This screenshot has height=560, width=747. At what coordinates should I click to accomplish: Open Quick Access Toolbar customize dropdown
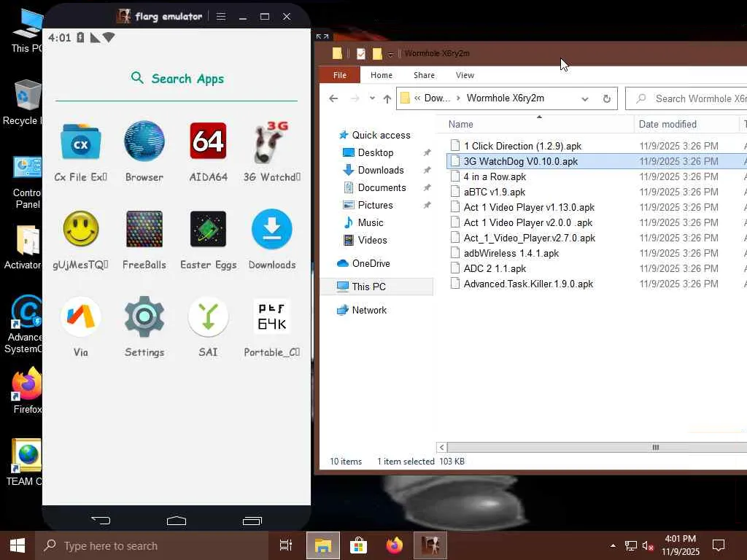point(391,54)
